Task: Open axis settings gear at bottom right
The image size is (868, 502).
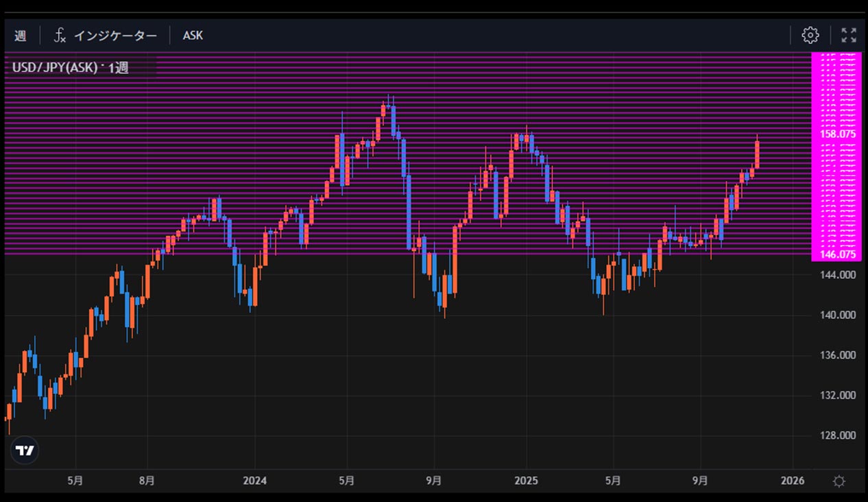Action: (839, 481)
